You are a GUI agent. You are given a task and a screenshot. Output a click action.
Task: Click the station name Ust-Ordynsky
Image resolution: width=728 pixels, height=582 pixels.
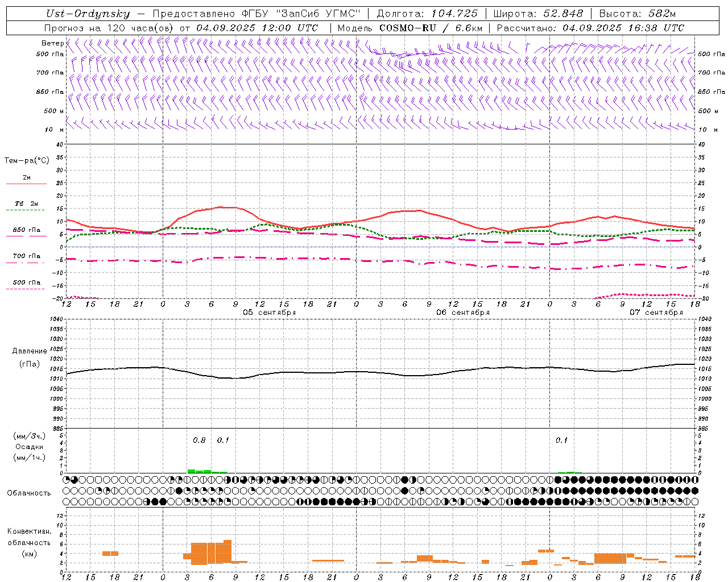88,14
